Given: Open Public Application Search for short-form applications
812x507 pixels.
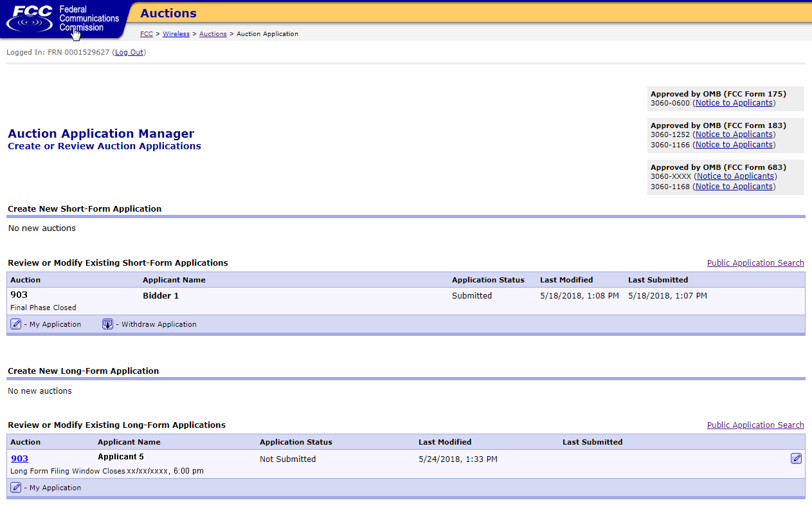Looking at the screenshot, I should (x=755, y=263).
